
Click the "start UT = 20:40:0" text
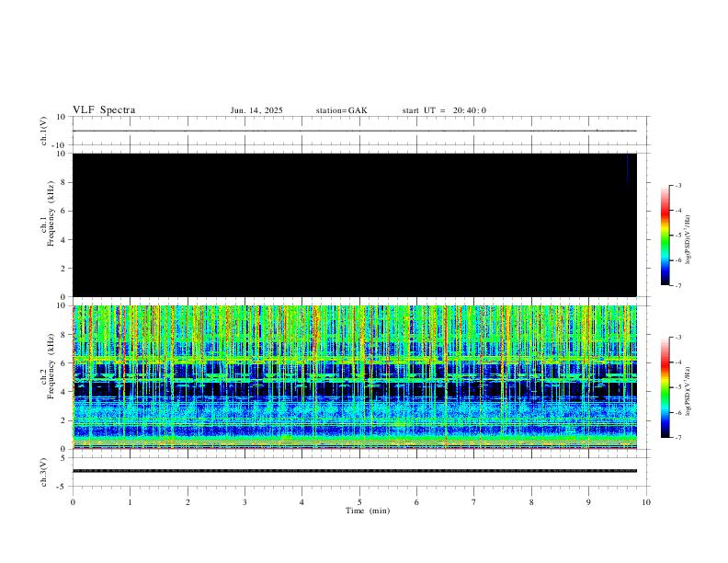point(444,110)
